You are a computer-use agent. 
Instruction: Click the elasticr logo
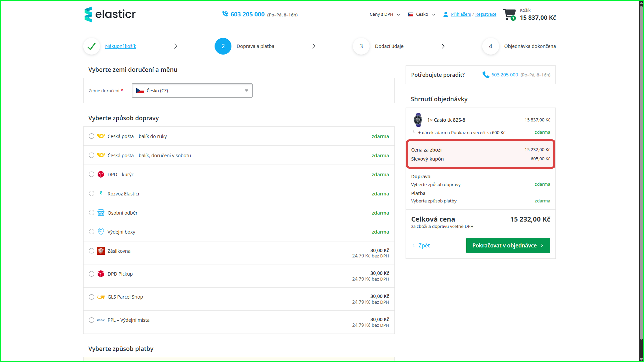tap(110, 14)
